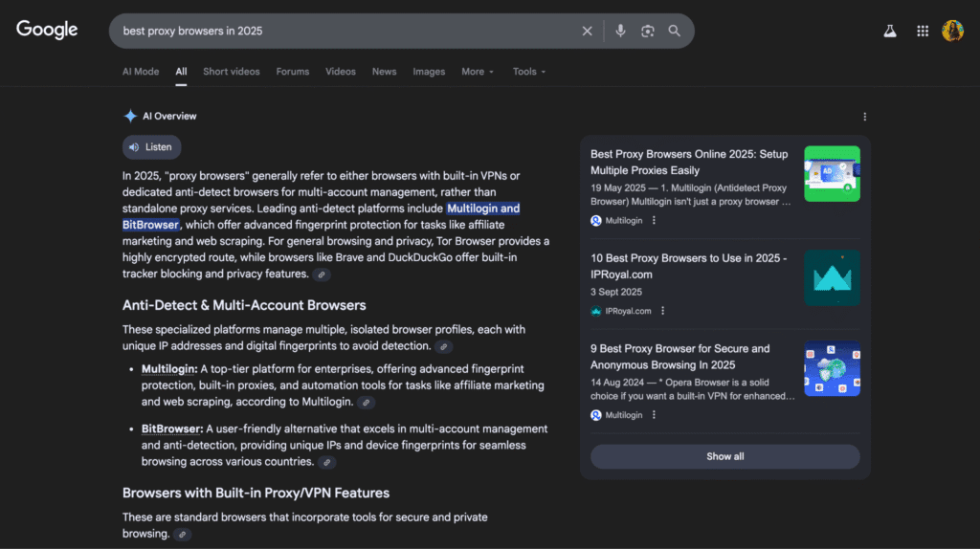The image size is (980, 549).
Task: Expand the More search filters dropdown
Action: (x=478, y=72)
